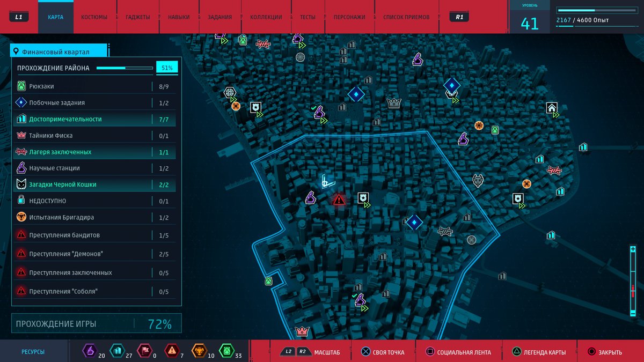The height and width of the screenshot is (362, 644).
Task: Select the airplane marker on the map
Action: click(445, 231)
